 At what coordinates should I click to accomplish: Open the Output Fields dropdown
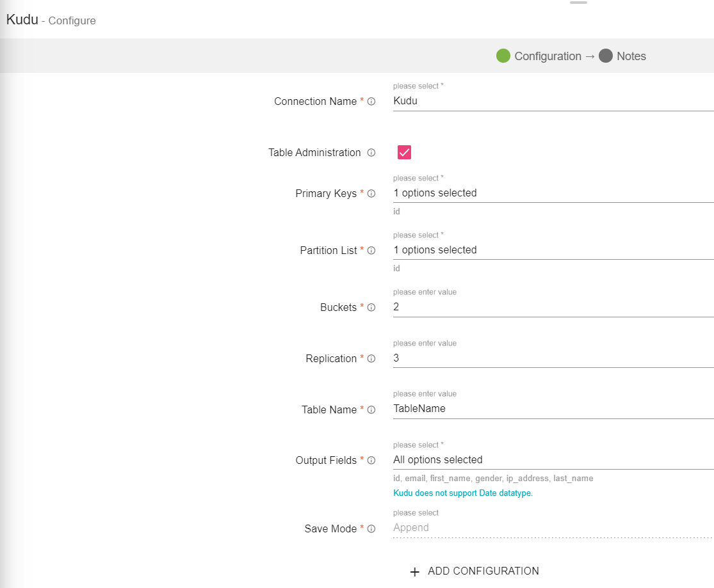(x=552, y=460)
